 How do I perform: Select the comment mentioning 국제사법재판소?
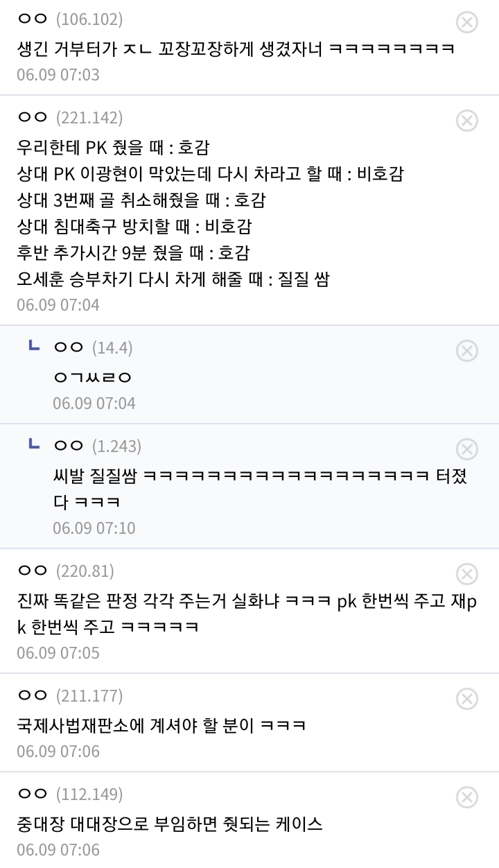161,725
